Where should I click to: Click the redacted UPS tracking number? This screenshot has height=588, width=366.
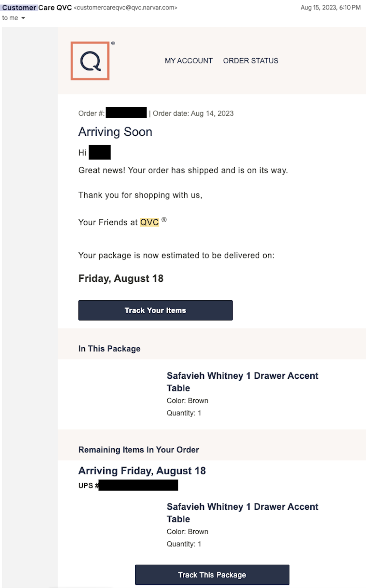(x=138, y=485)
